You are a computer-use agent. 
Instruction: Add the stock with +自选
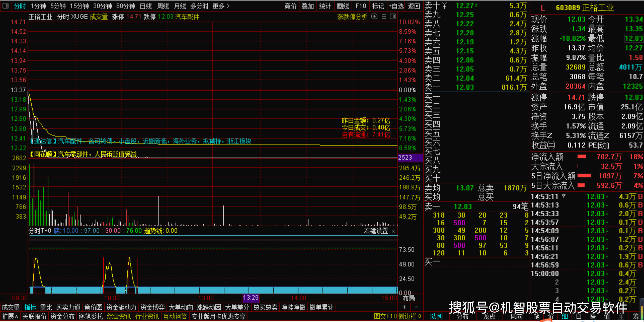click(x=396, y=6)
